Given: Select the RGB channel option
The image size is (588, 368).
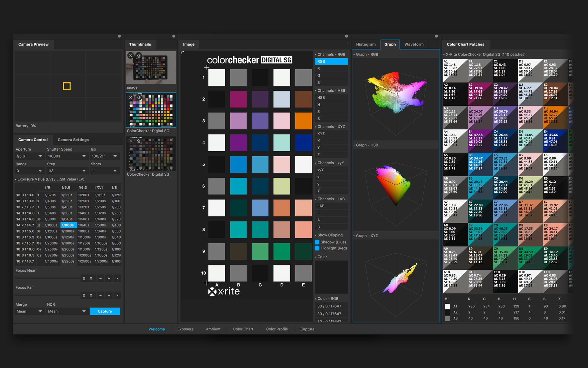Looking at the screenshot, I should coord(331,62).
